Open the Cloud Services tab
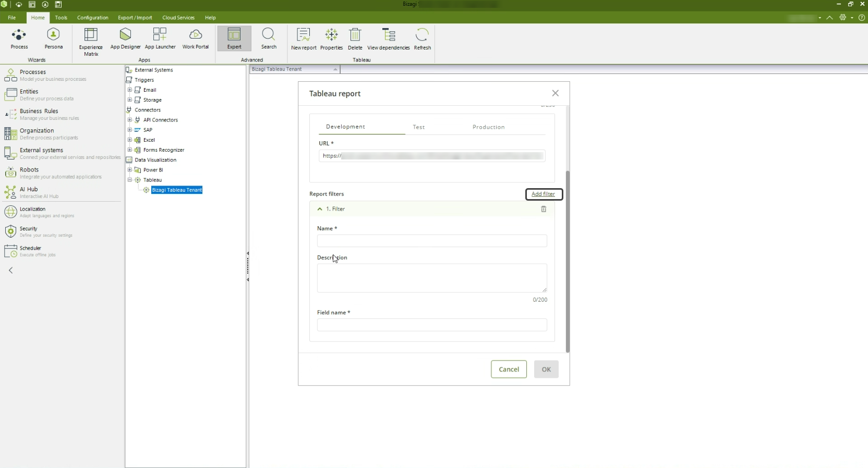 pos(178,18)
